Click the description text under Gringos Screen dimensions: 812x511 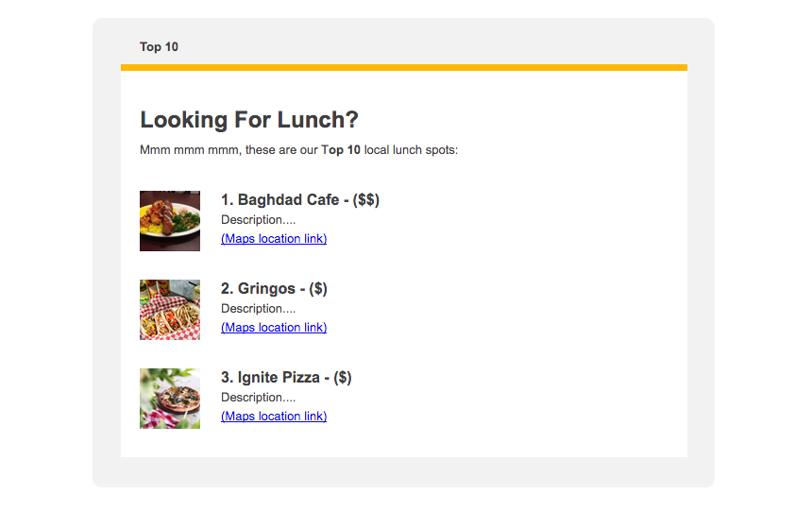pos(258,309)
